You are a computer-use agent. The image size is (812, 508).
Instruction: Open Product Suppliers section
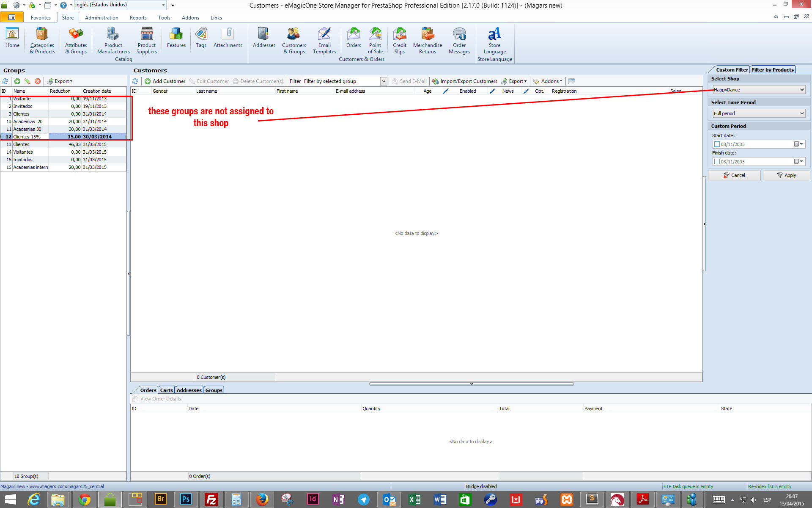click(147, 41)
